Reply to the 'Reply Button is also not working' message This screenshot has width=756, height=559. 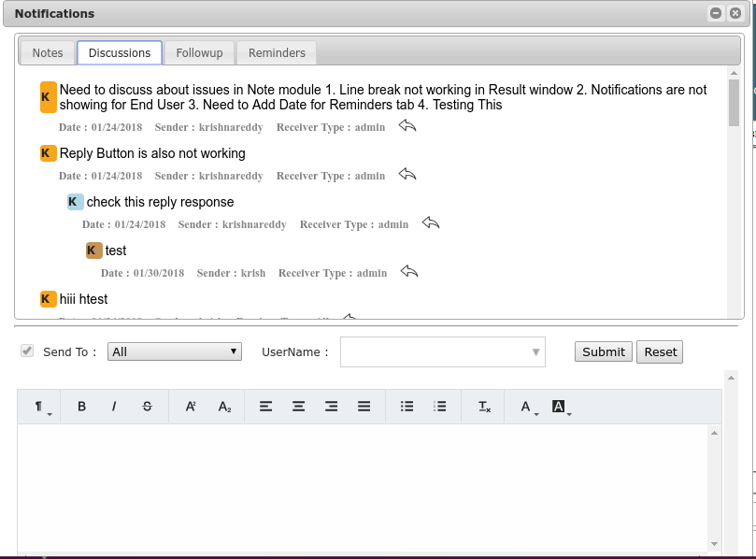407,175
